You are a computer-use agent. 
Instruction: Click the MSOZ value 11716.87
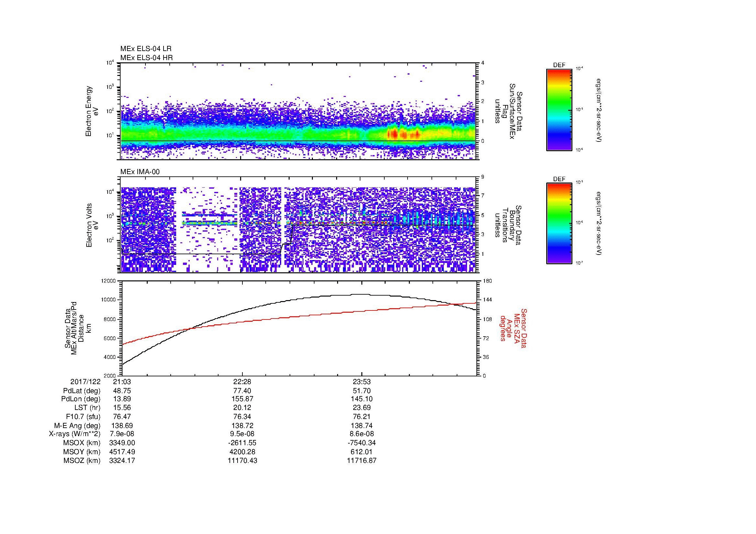coord(362,461)
